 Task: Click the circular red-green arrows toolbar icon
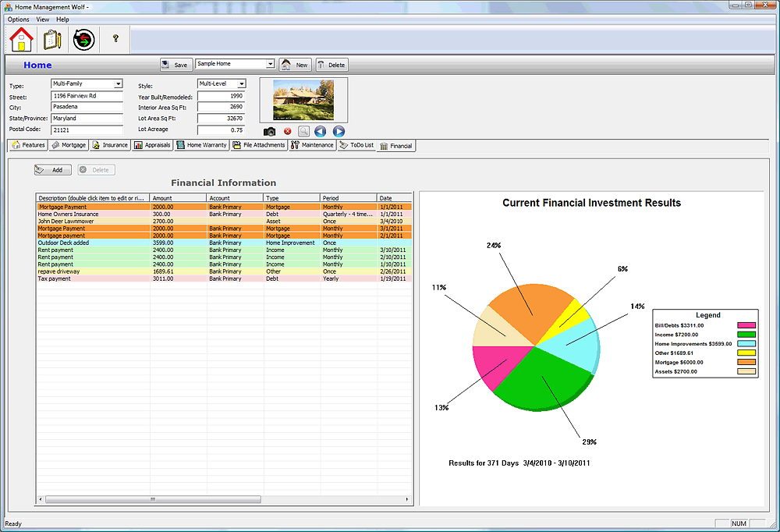point(83,38)
